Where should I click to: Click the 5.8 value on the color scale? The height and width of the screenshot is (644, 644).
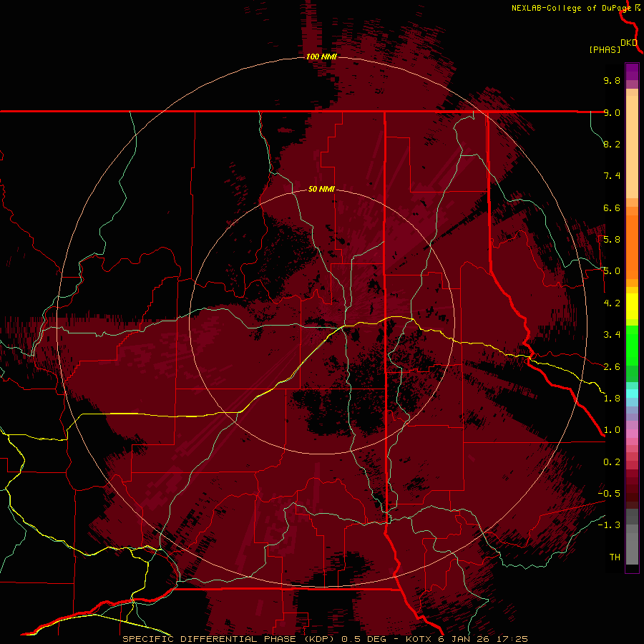612,240
